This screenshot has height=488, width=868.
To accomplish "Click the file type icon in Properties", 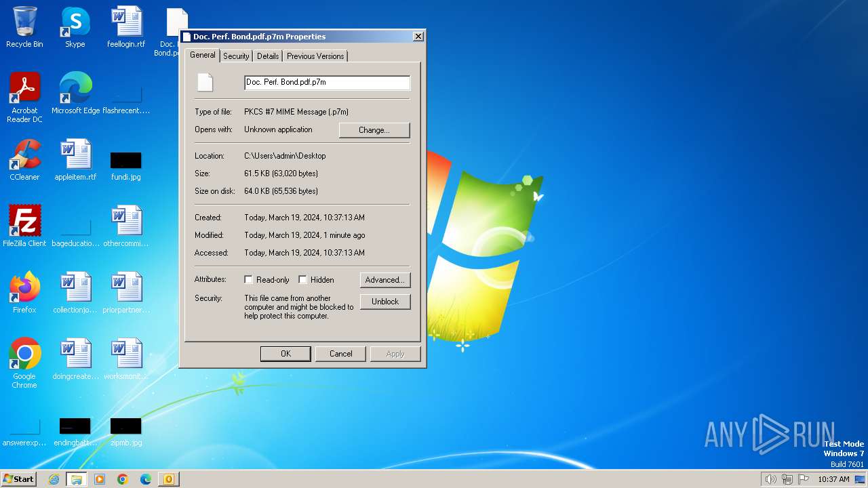I will tap(205, 83).
